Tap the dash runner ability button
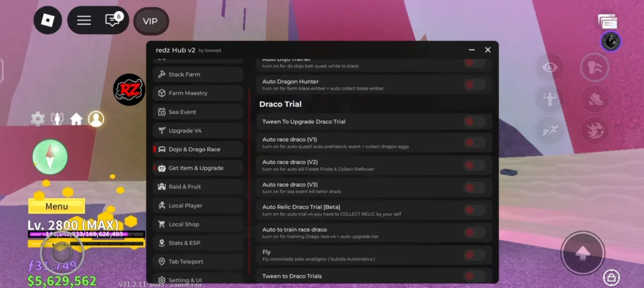This screenshot has height=288, width=644. point(549,131)
